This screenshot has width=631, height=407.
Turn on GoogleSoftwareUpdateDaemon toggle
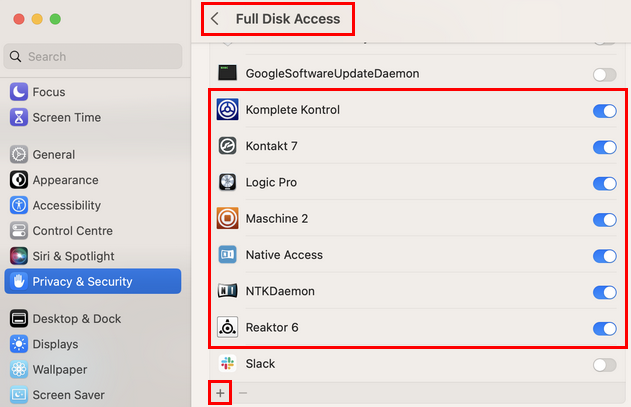click(604, 74)
